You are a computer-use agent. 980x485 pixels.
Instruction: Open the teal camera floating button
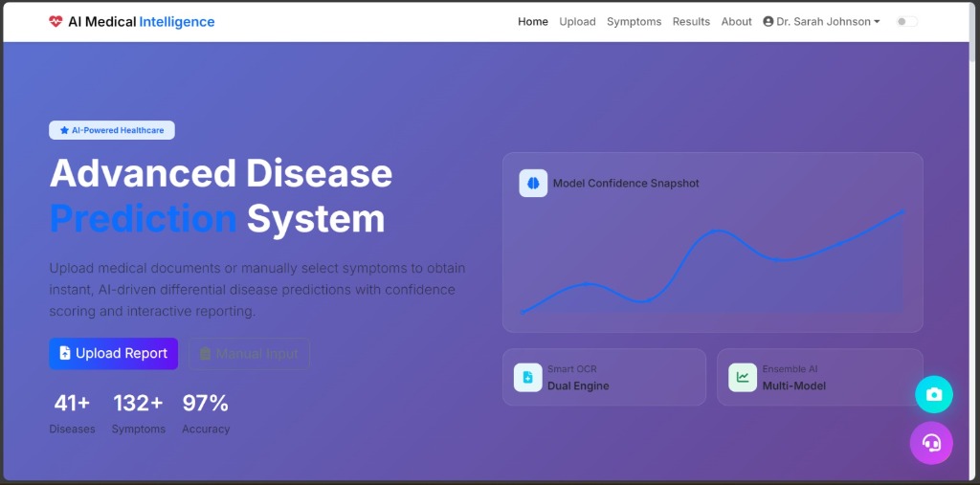click(x=934, y=394)
